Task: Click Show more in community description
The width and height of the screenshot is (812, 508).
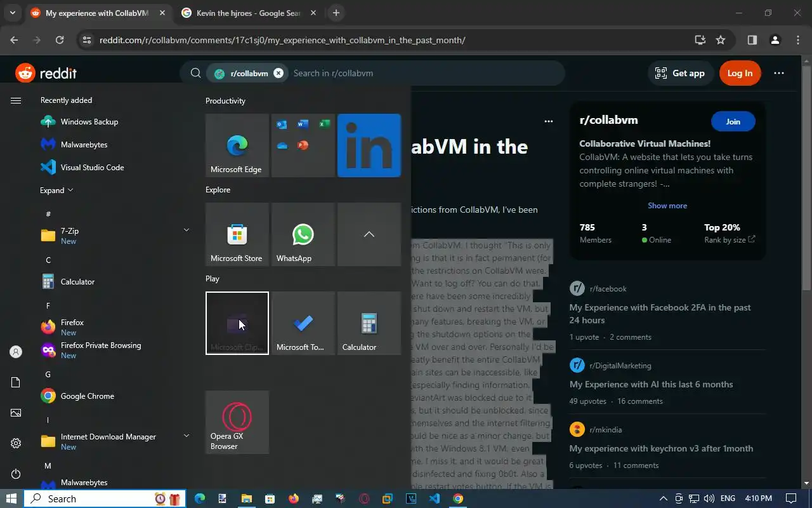Action: tap(667, 206)
